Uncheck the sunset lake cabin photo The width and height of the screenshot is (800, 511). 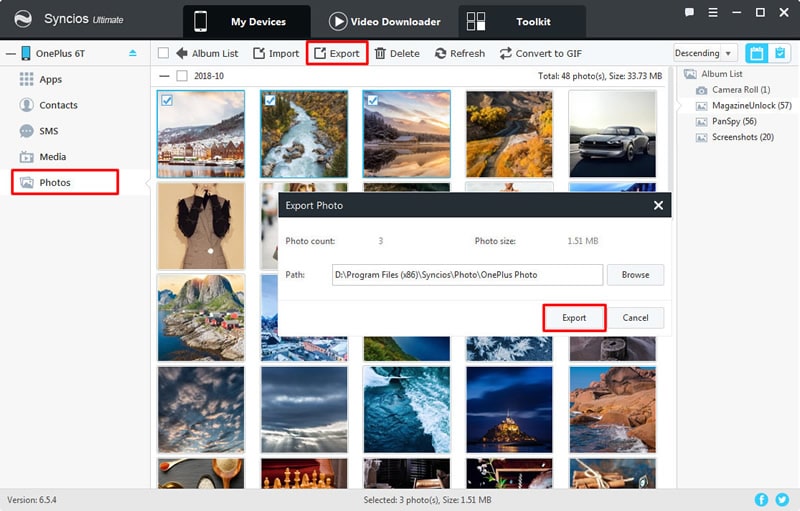[x=373, y=100]
